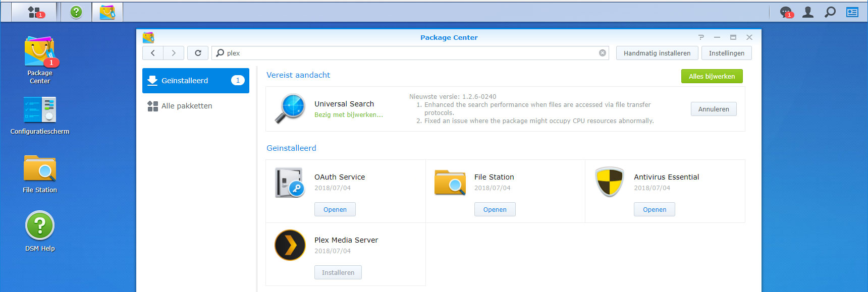The width and height of the screenshot is (868, 292).
Task: Refresh the package list
Action: [198, 53]
